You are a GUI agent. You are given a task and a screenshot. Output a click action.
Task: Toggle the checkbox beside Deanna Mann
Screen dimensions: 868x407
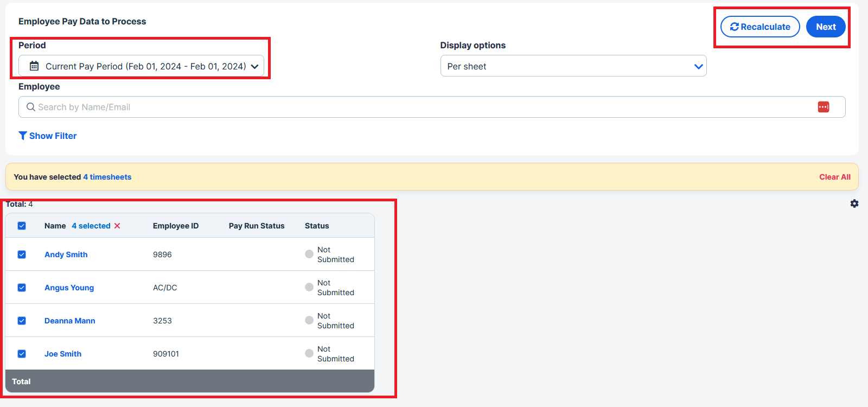coord(22,321)
